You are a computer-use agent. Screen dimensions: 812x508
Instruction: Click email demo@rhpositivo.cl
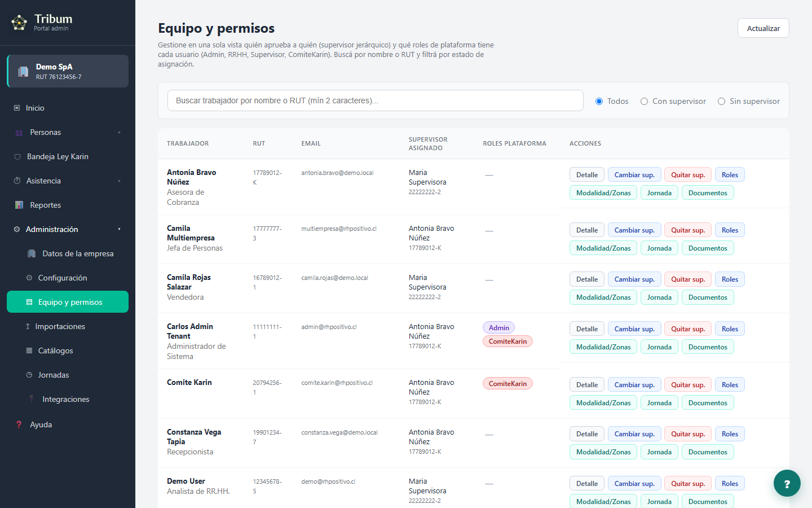(328, 481)
